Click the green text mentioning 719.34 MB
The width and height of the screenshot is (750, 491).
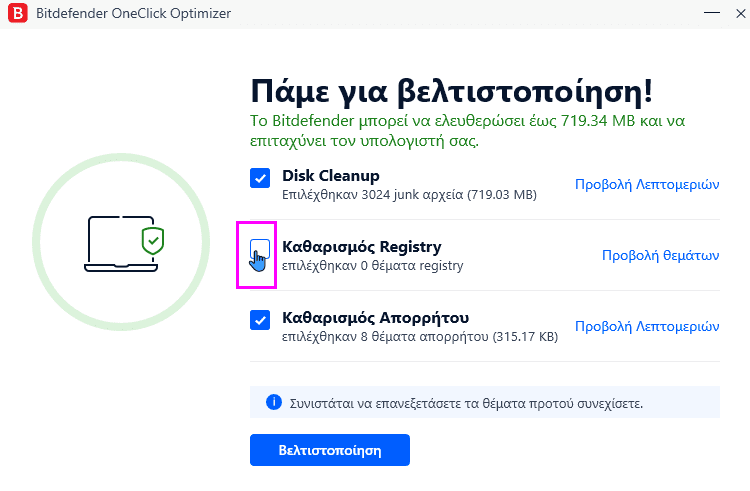coord(467,131)
